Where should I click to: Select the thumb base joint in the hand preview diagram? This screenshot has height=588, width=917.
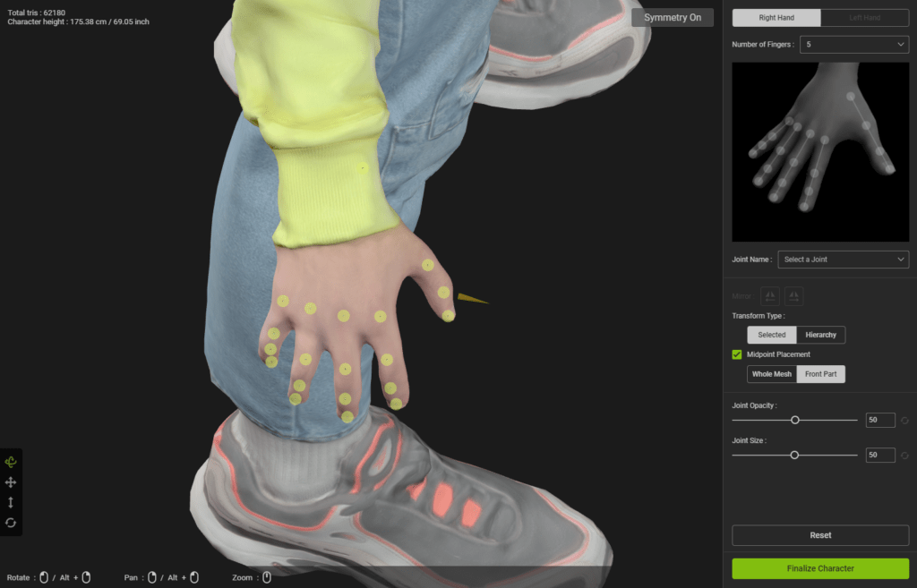pos(851,97)
